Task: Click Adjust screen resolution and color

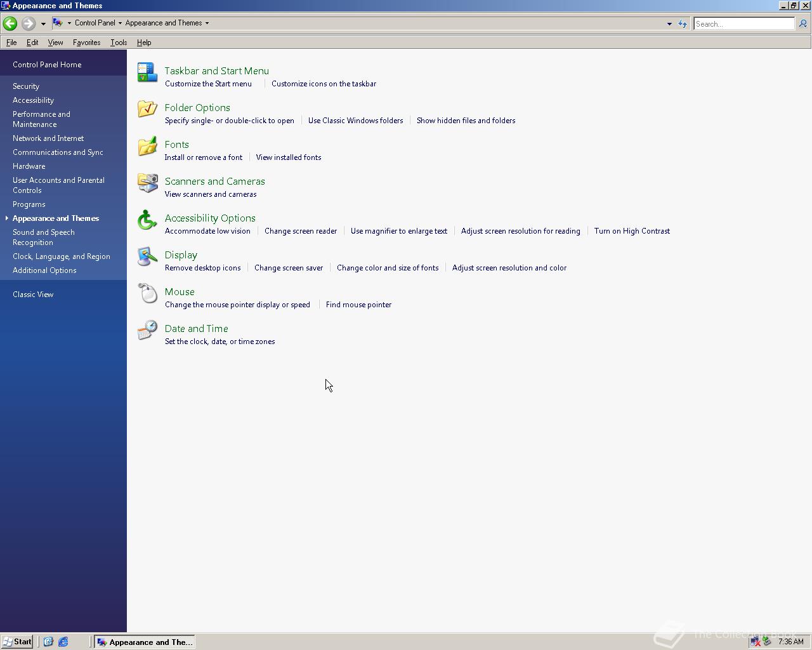Action: coord(509,268)
